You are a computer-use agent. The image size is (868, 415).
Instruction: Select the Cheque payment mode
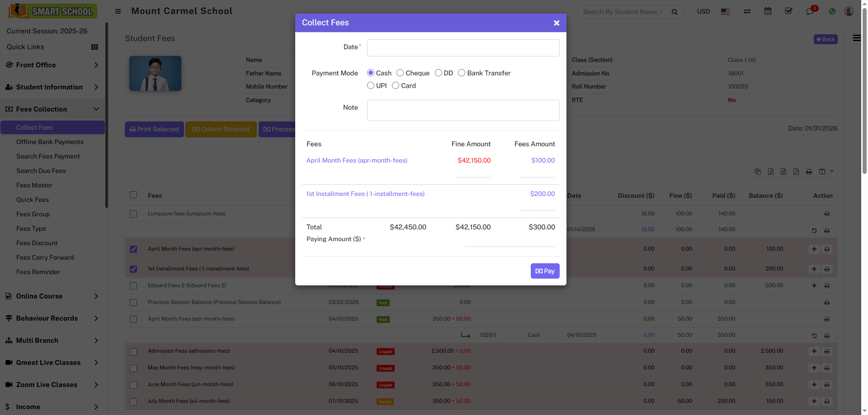pos(400,73)
